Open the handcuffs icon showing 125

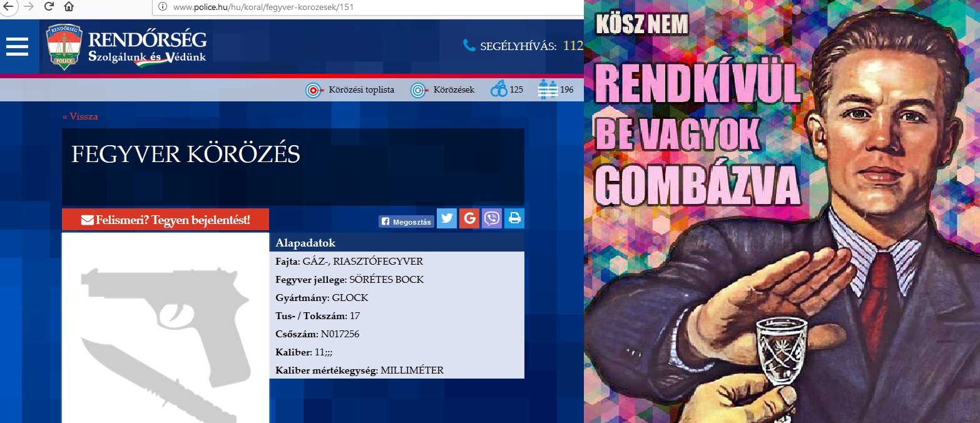pyautogui.click(x=499, y=89)
